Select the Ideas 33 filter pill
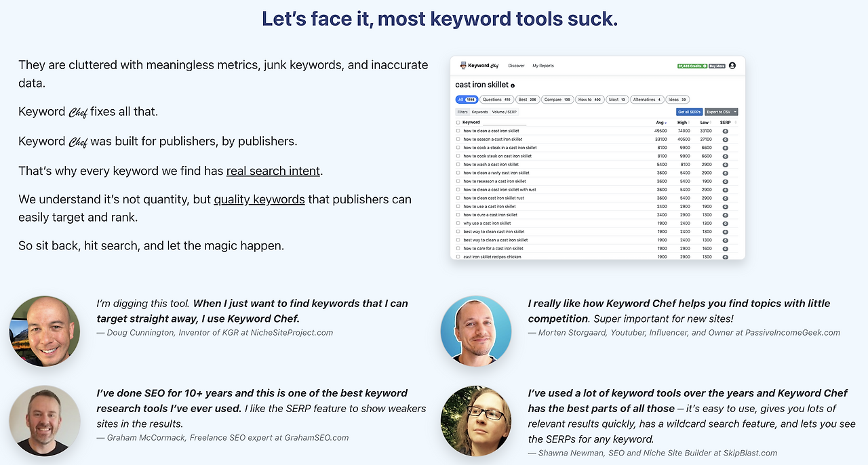 pos(677,100)
